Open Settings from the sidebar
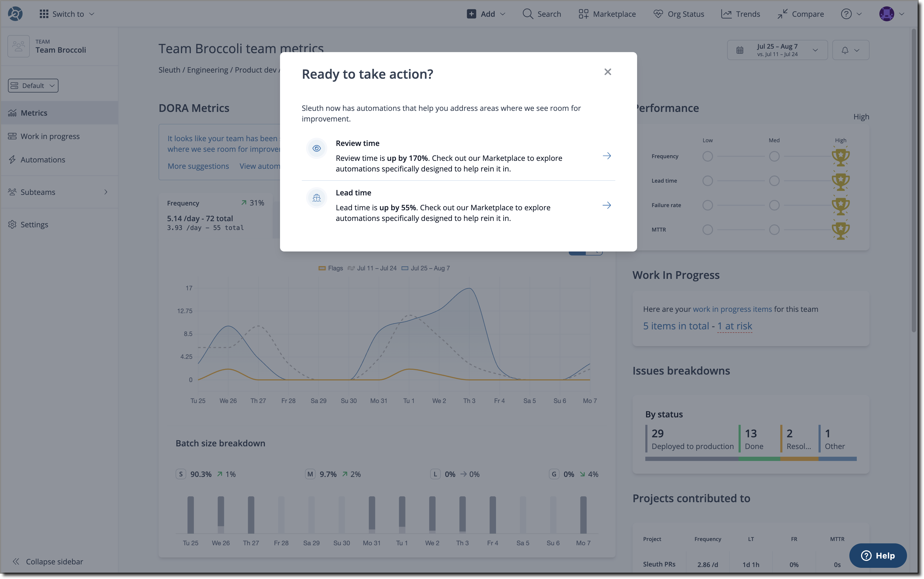The width and height of the screenshot is (924, 579). tap(59, 224)
